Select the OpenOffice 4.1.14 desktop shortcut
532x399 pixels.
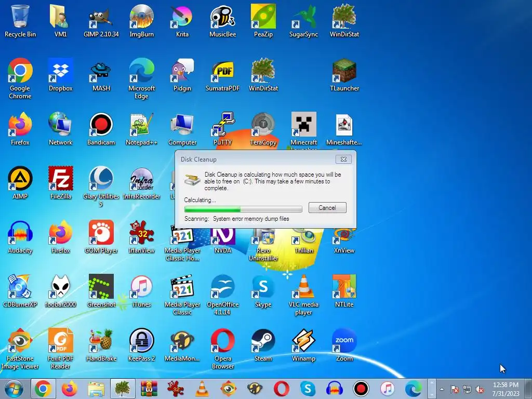(222, 295)
